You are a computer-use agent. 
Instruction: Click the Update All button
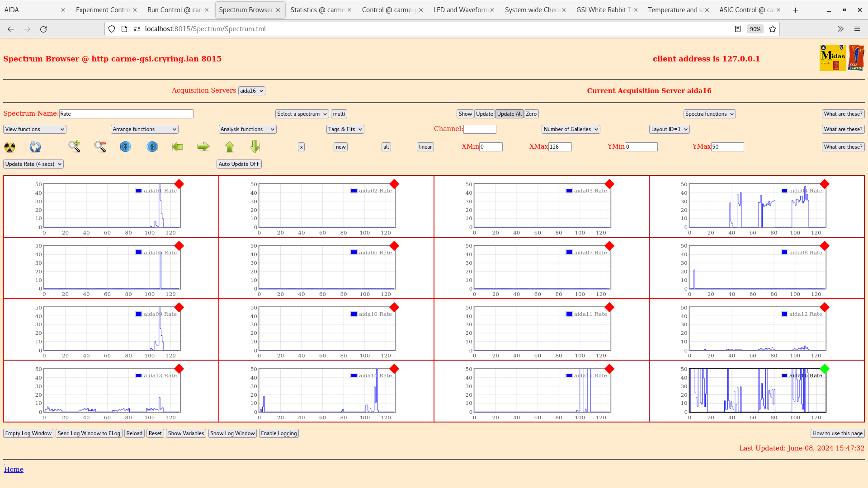click(509, 114)
